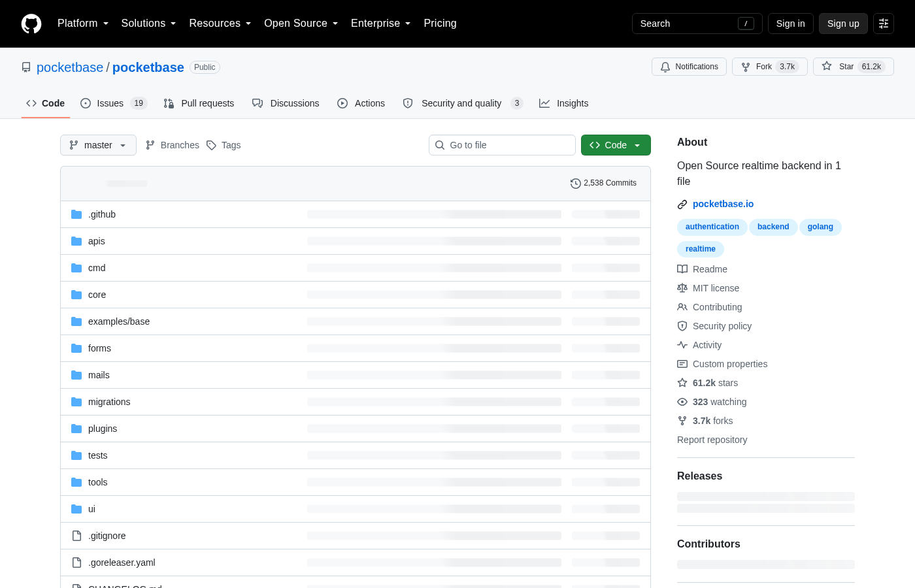Click the Sign in button

[790, 24]
